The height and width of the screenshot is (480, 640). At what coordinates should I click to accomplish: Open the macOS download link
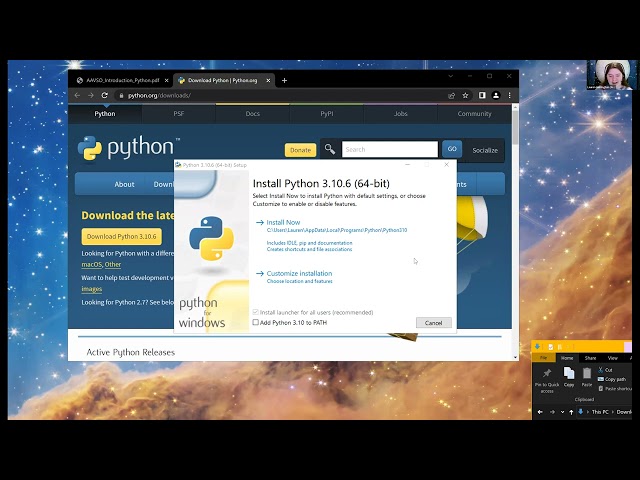(x=91, y=264)
